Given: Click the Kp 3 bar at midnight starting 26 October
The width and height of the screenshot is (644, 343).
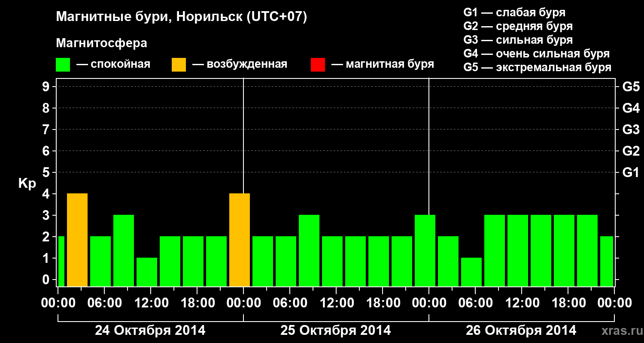Looking at the screenshot, I should tap(425, 251).
